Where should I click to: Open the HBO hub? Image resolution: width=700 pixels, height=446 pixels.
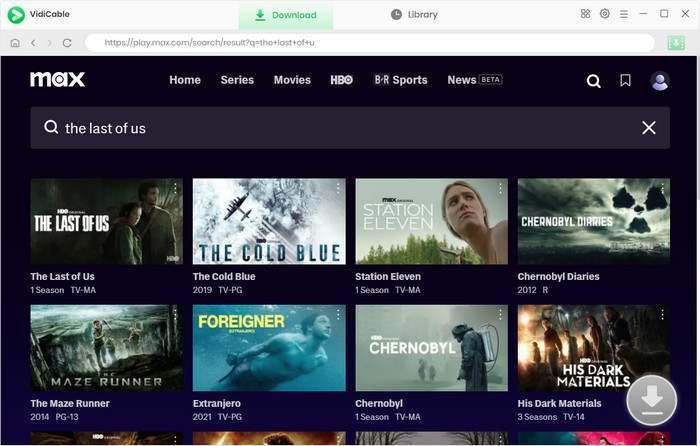[x=342, y=80]
